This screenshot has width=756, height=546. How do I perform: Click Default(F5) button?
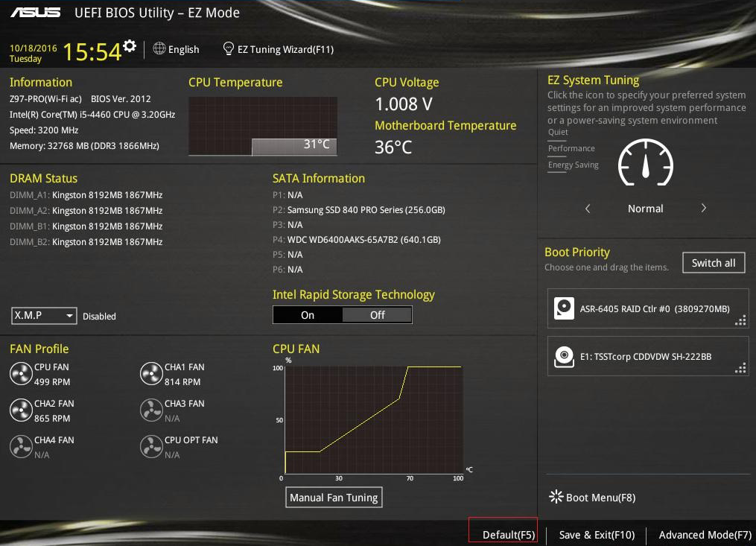[509, 534]
